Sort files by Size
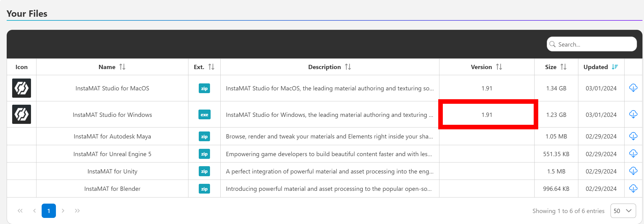 pos(563,67)
